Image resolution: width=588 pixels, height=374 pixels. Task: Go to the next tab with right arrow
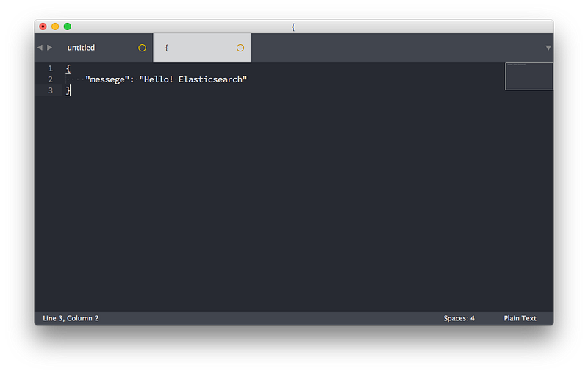tap(49, 48)
